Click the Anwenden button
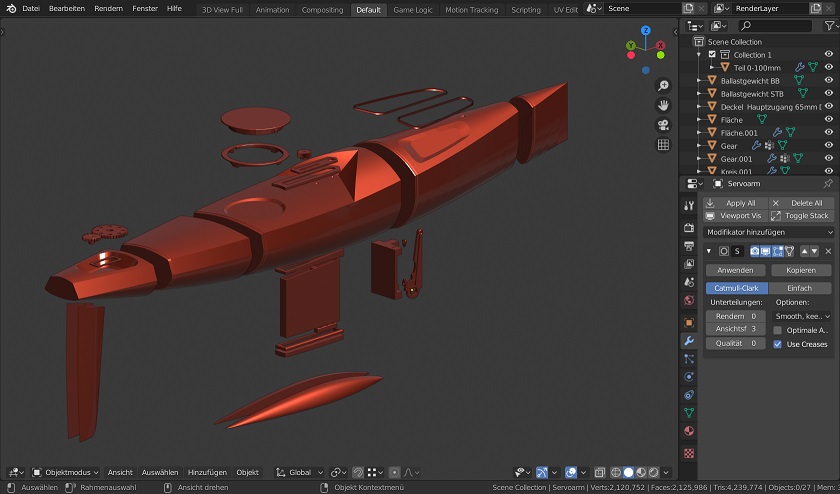The height and width of the screenshot is (494, 840). [x=735, y=270]
